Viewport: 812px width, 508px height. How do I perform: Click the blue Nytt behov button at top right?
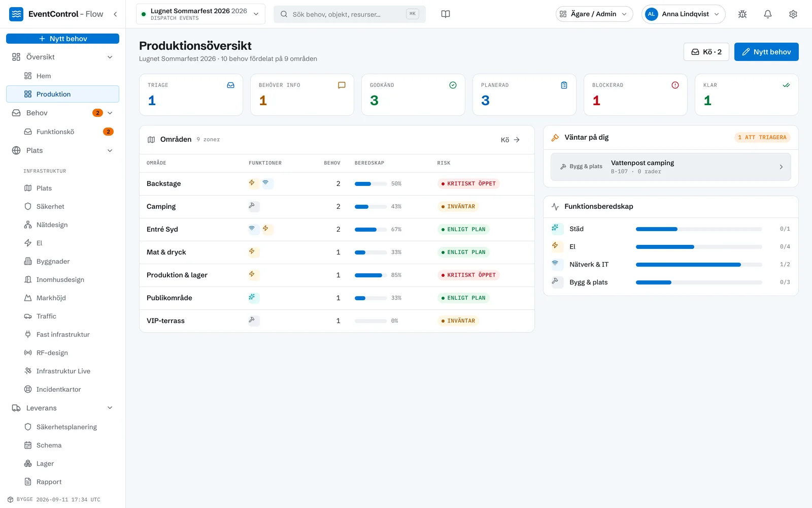click(x=766, y=52)
